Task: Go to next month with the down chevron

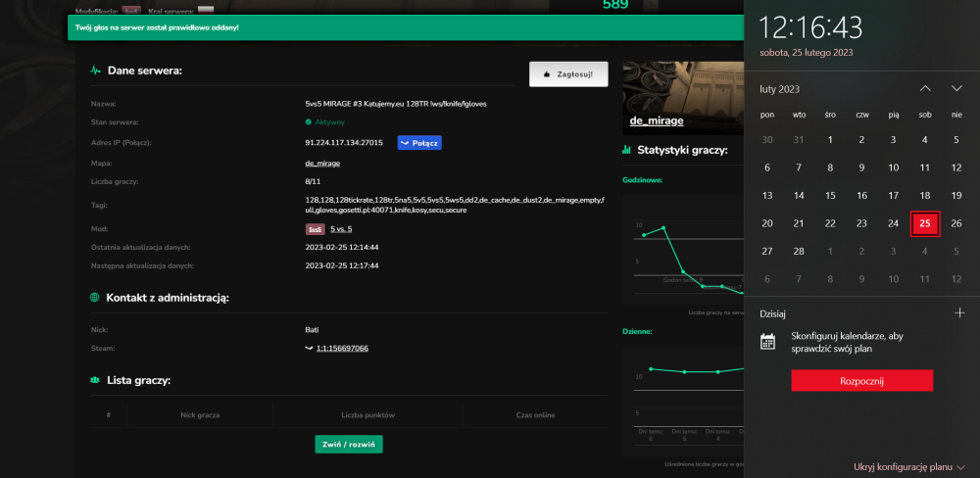Action: (956, 89)
